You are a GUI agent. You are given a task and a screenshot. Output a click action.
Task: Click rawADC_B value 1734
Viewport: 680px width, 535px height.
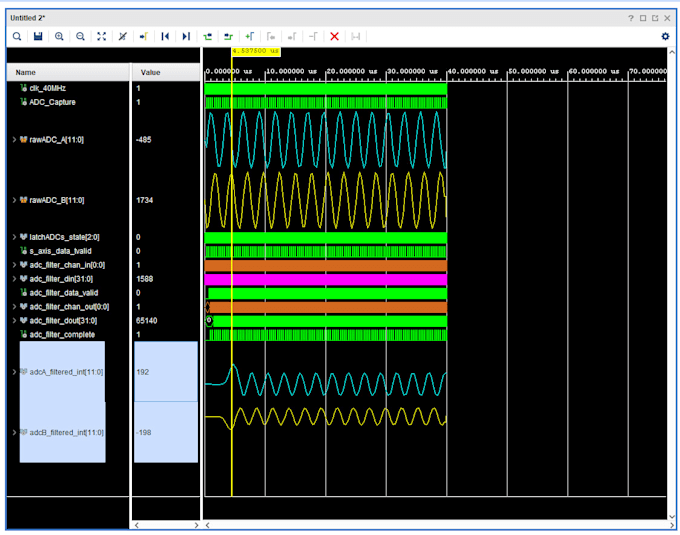pos(144,200)
